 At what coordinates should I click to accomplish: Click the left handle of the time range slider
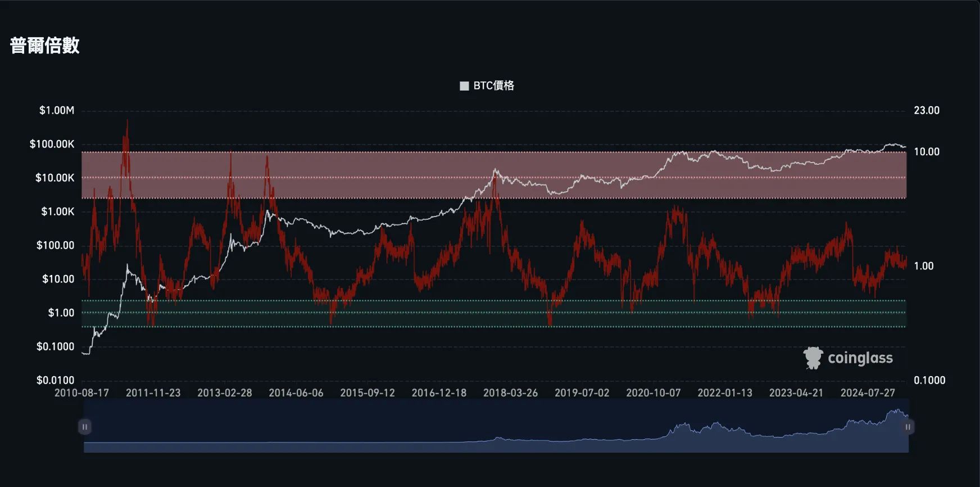[85, 427]
